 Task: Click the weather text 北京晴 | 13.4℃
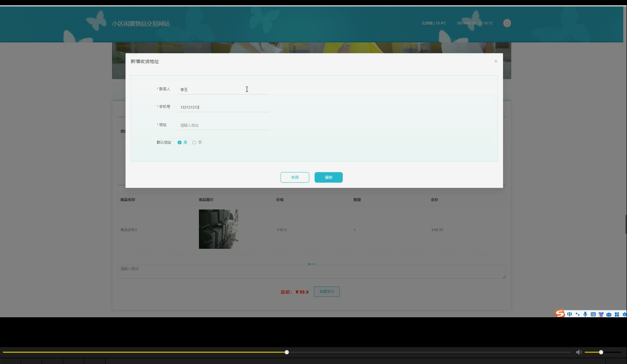(434, 23)
